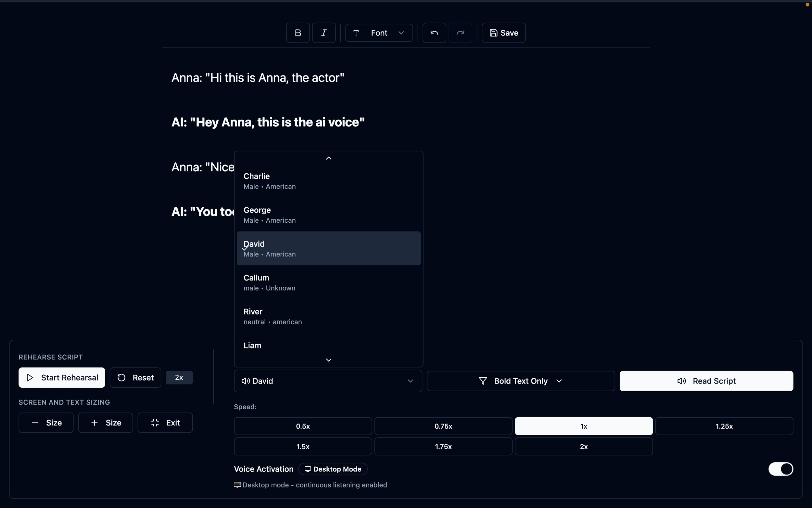
Task: Exit fullscreen with Exit button
Action: pyautogui.click(x=165, y=423)
